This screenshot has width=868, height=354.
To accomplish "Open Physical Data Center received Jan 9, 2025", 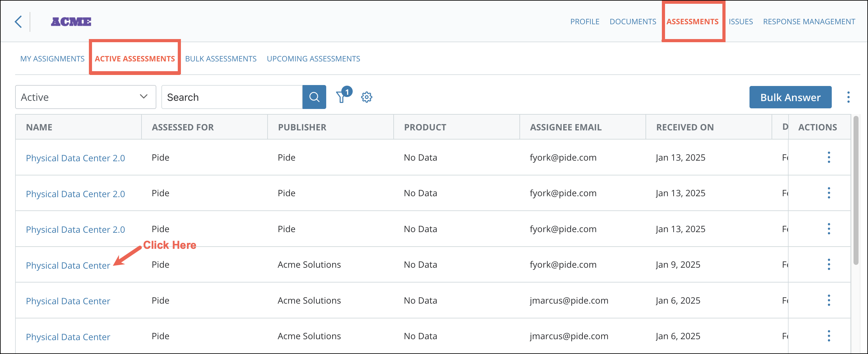I will click(x=68, y=265).
